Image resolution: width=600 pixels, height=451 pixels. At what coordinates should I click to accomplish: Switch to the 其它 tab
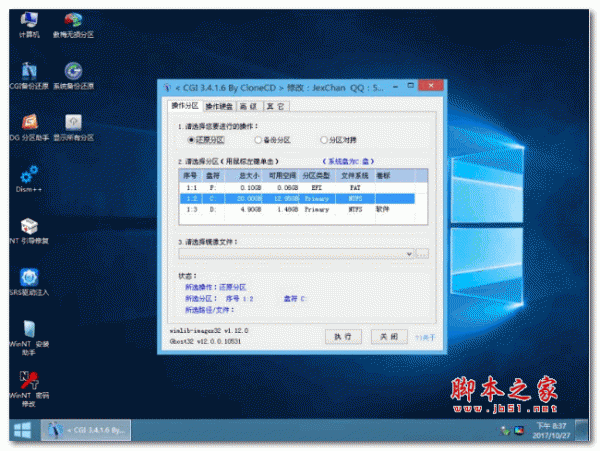(x=276, y=106)
